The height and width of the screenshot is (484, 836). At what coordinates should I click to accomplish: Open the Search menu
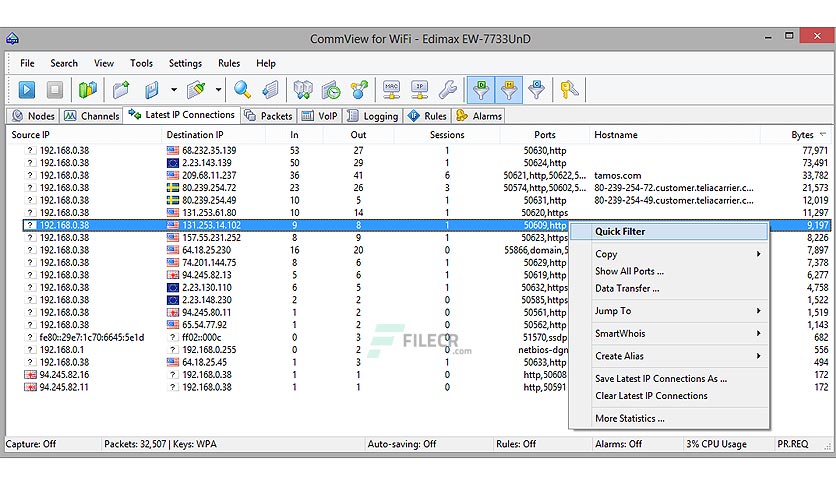64,63
